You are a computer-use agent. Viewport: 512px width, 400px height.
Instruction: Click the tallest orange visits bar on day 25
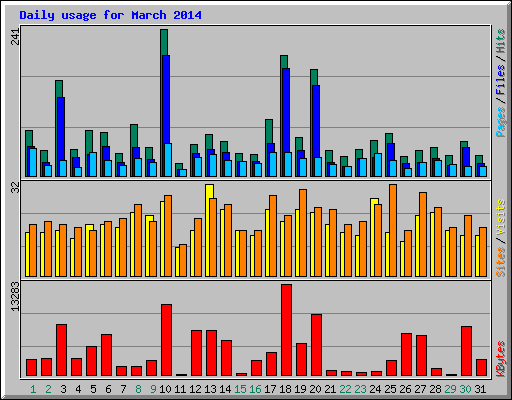click(x=393, y=230)
